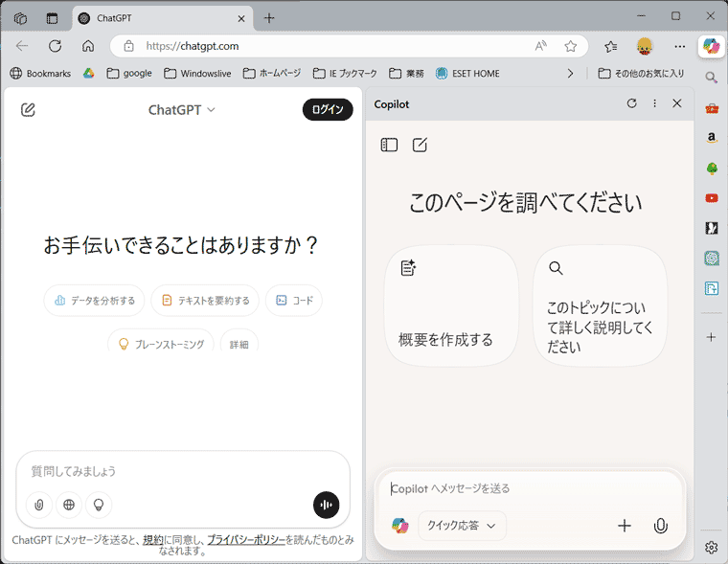Go back to the previous page

22,46
